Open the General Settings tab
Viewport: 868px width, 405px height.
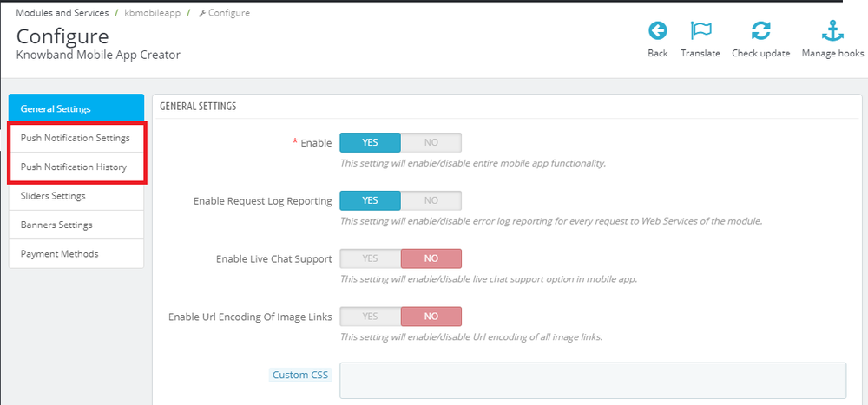(x=76, y=109)
